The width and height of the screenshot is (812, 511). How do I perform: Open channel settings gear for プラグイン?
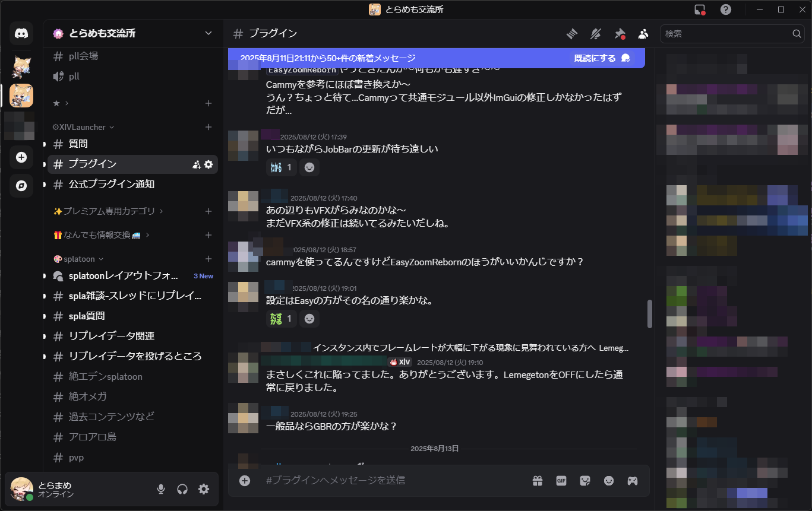pos(208,164)
